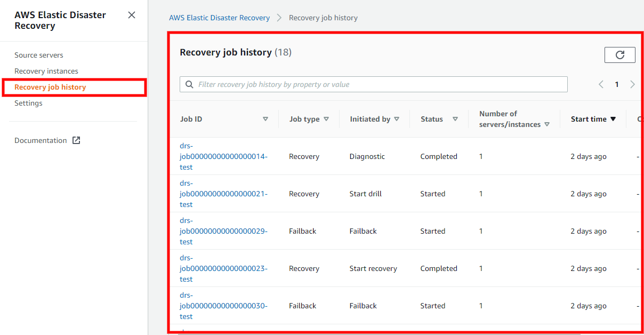Open Source servers in sidebar

[x=39, y=55]
